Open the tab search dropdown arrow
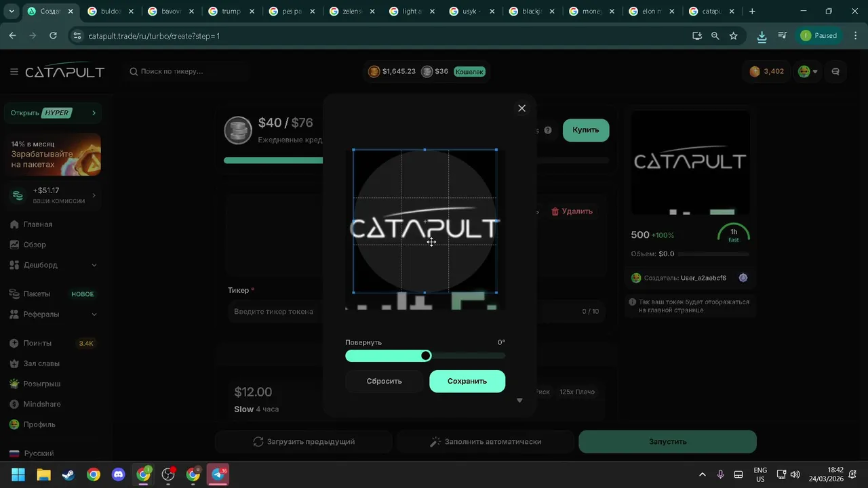Screen dimensions: 868x488 [12, 12]
